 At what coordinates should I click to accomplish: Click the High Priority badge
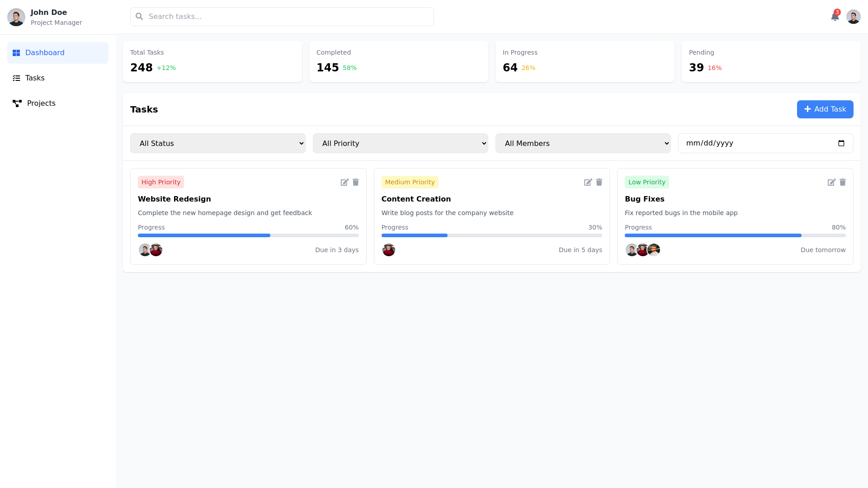point(161,182)
